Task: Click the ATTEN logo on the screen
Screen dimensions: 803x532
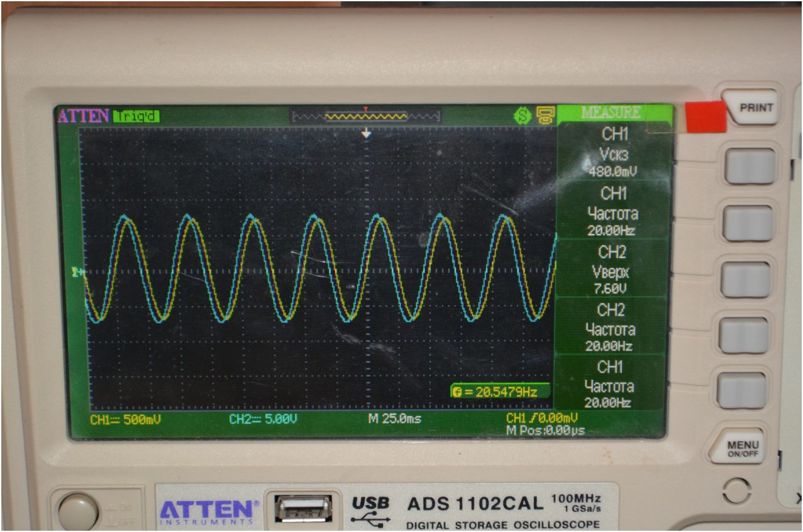Action: click(x=84, y=116)
